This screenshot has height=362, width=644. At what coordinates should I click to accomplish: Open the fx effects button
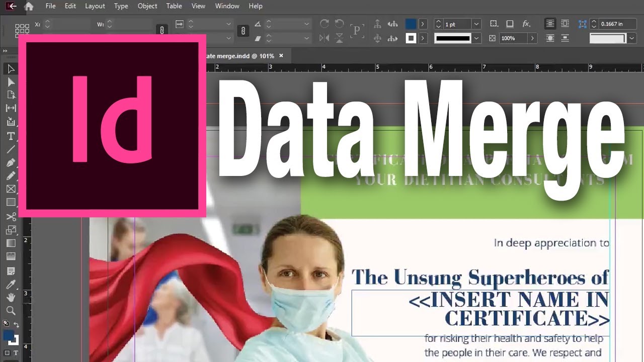(526, 24)
